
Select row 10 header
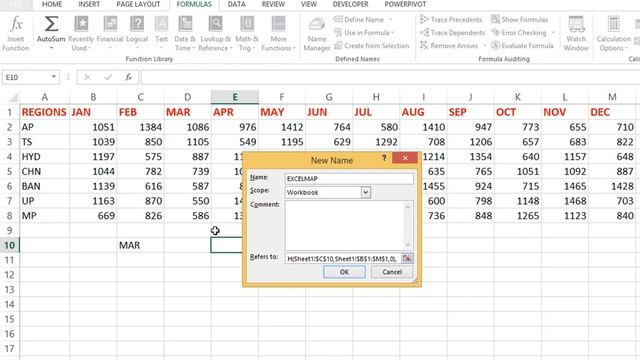coord(10,245)
